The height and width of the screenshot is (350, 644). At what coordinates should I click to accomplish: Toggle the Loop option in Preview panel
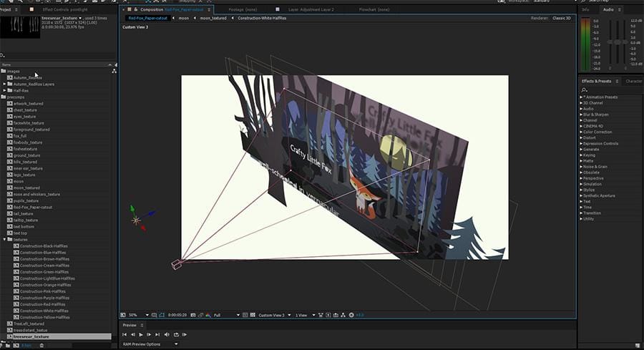point(176,335)
